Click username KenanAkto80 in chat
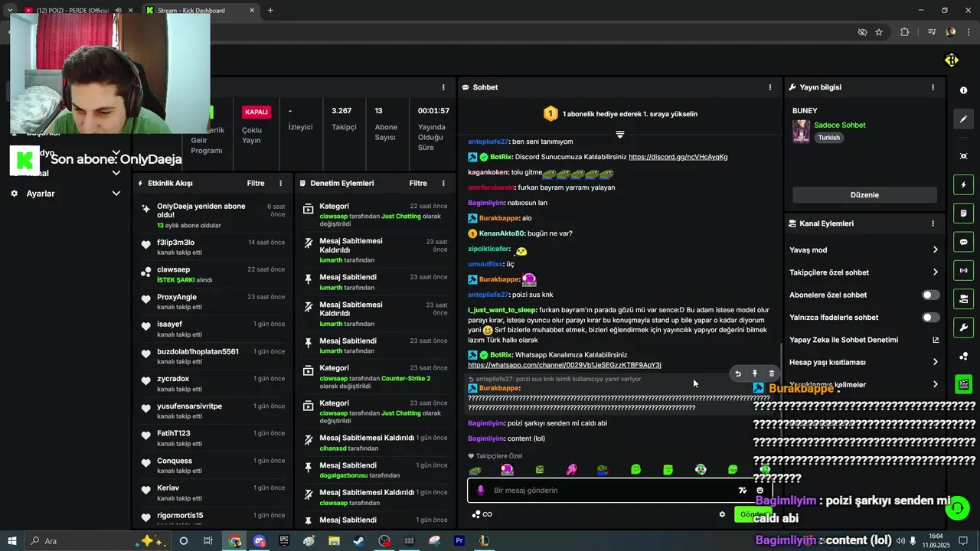This screenshot has width=980, height=551. click(501, 233)
